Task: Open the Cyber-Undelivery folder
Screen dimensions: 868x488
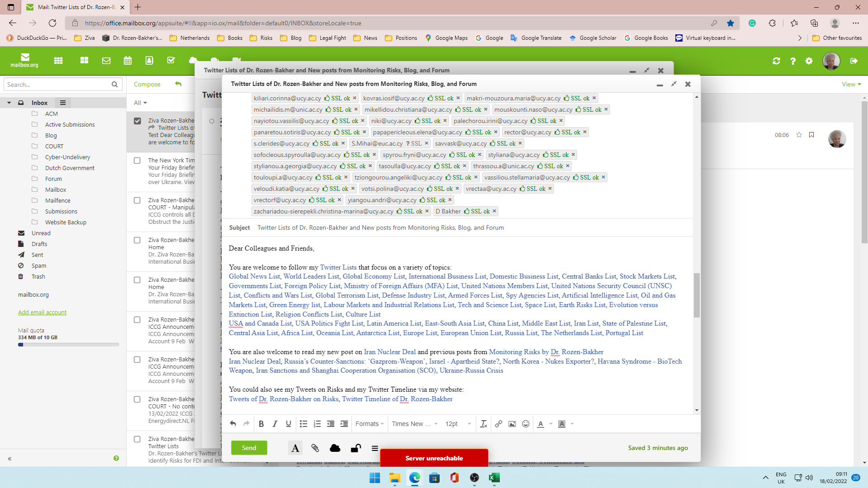Action: 68,157
